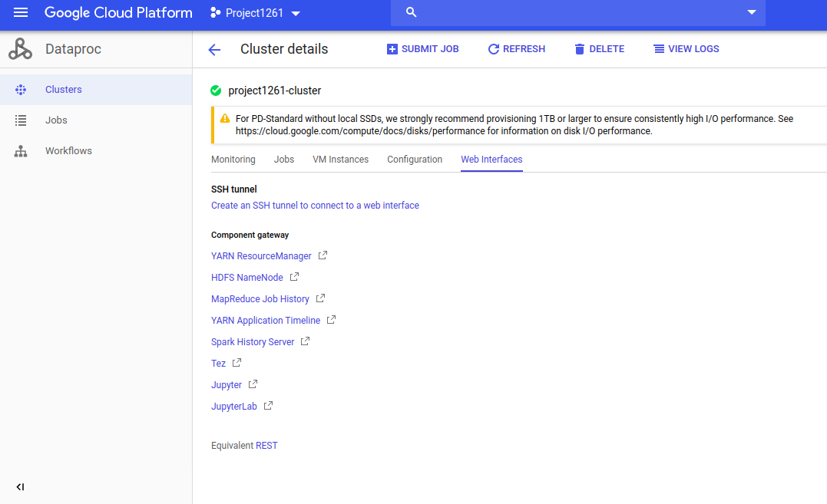This screenshot has width=827, height=504.
Task: Open the Jupyter link
Action: 227,385
